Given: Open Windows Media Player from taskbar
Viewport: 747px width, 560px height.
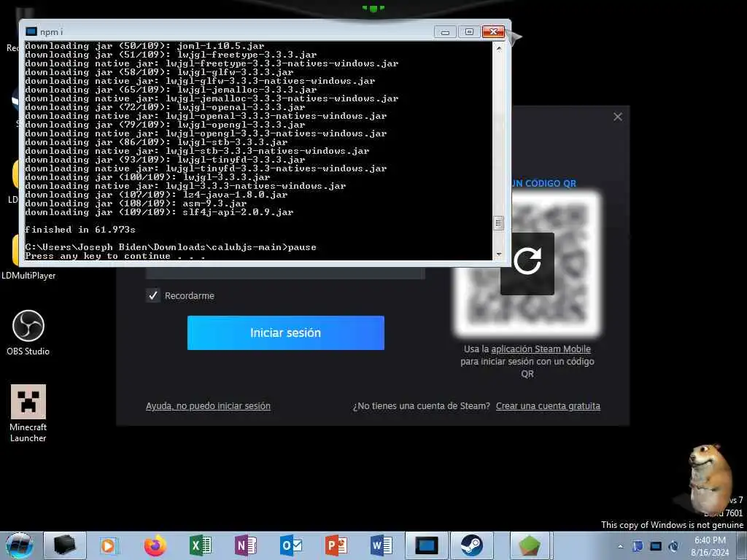Looking at the screenshot, I should [x=109, y=545].
